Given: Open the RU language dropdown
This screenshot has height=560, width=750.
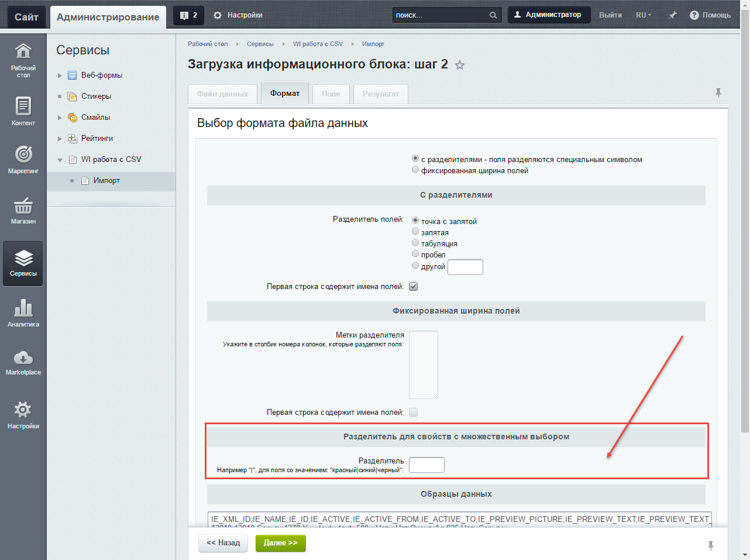Looking at the screenshot, I should point(644,15).
